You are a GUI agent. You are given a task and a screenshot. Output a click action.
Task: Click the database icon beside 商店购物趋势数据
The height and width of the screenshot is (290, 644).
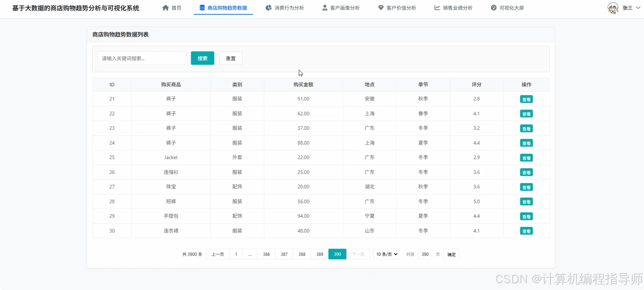(202, 7)
